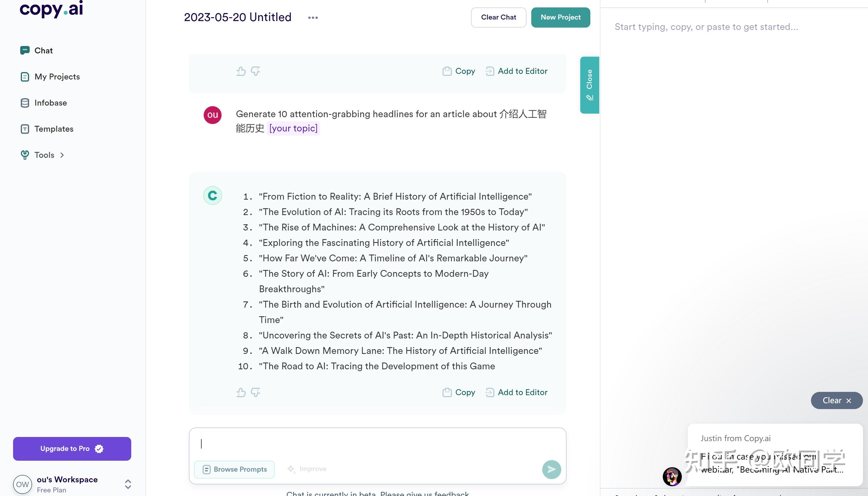Image resolution: width=868 pixels, height=496 pixels.
Task: Dismiss notification with the Clear button
Action: coord(836,400)
